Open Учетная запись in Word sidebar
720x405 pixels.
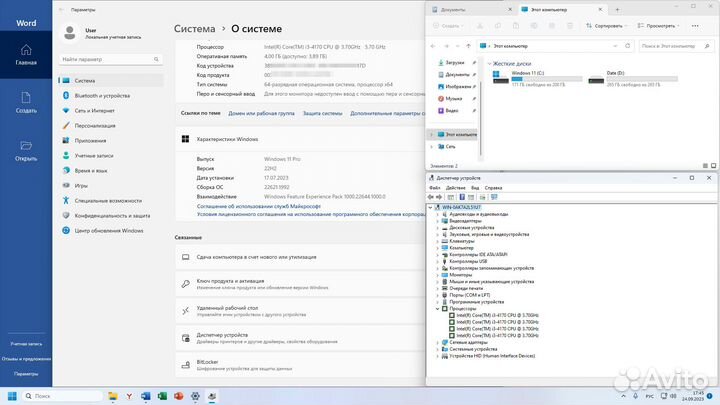coord(26,344)
